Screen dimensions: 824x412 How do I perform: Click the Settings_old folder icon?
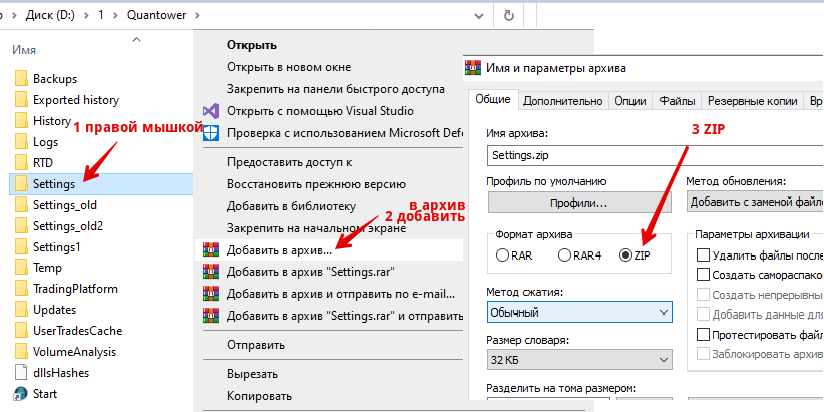pos(21,205)
